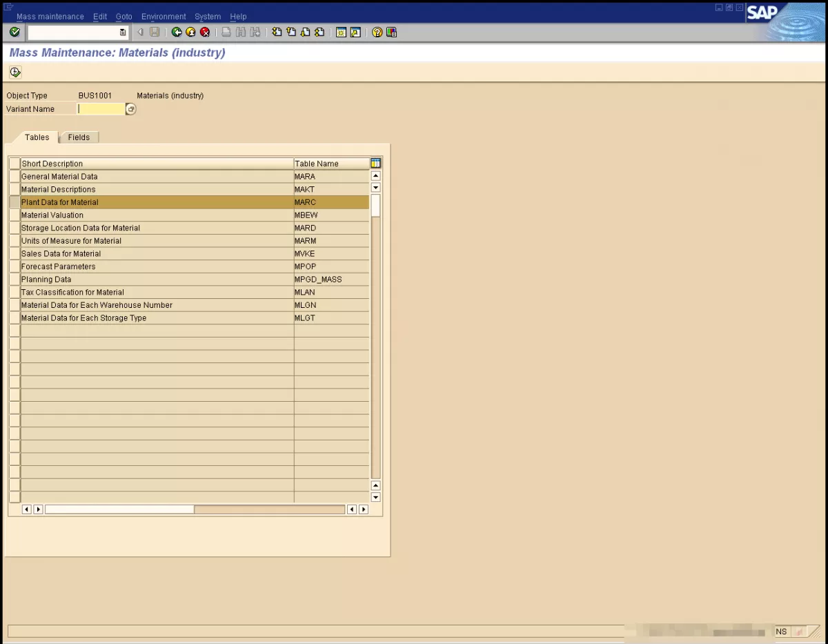Screen dimensions: 828x644
Task: Go to Next Page icon
Action: pyautogui.click(x=305, y=32)
